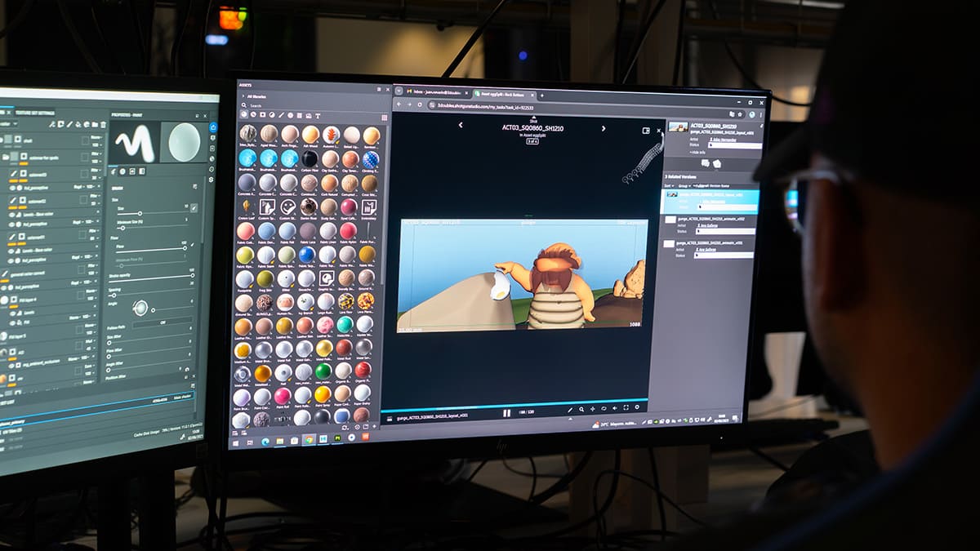Filter assets by fonts (T) icon
The height and width of the screenshot is (551, 980).
click(x=318, y=115)
